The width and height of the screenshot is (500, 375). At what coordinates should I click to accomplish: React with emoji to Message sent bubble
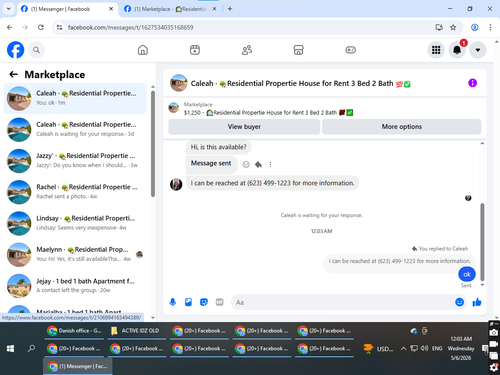point(246,164)
